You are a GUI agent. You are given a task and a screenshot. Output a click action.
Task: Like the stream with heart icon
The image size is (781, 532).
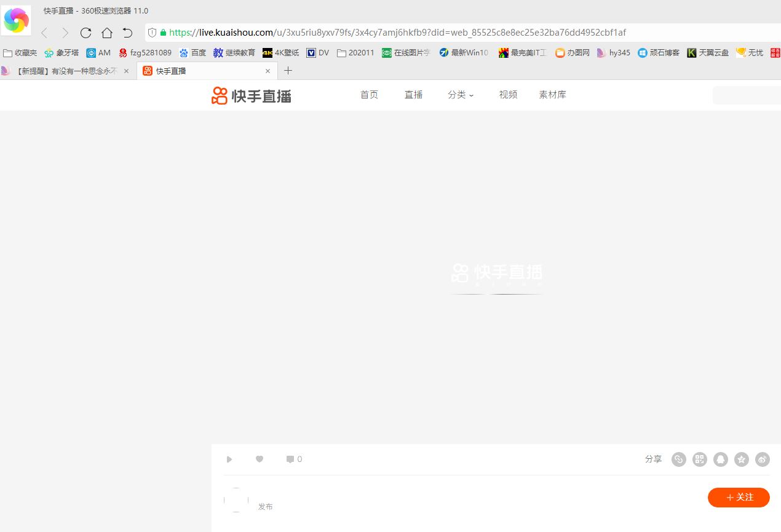[260, 459]
